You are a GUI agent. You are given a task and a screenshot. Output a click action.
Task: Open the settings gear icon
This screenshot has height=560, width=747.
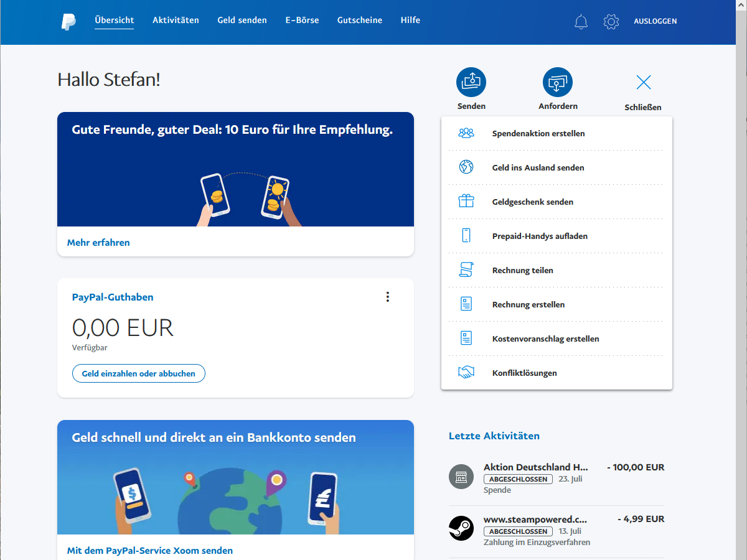[x=611, y=22]
